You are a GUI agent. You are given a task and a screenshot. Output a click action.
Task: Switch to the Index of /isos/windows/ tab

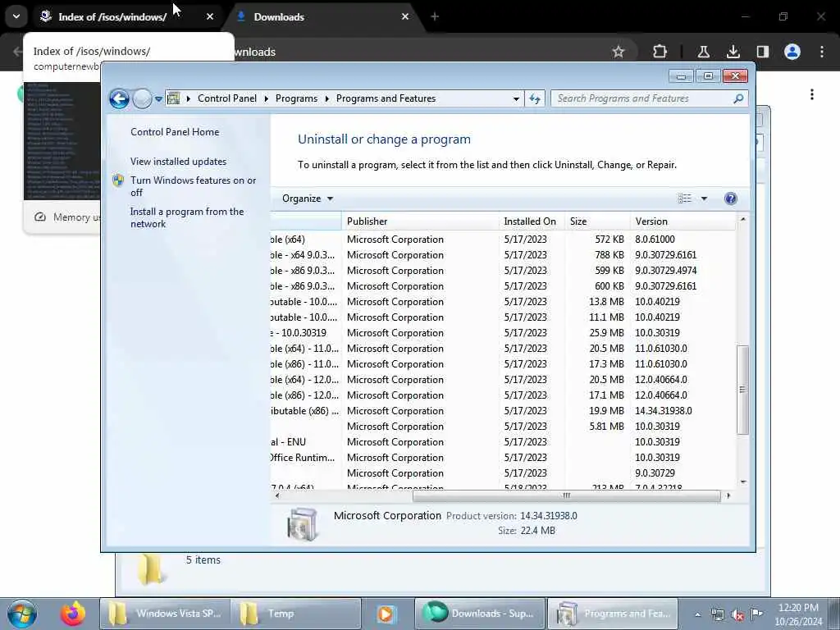(x=112, y=16)
